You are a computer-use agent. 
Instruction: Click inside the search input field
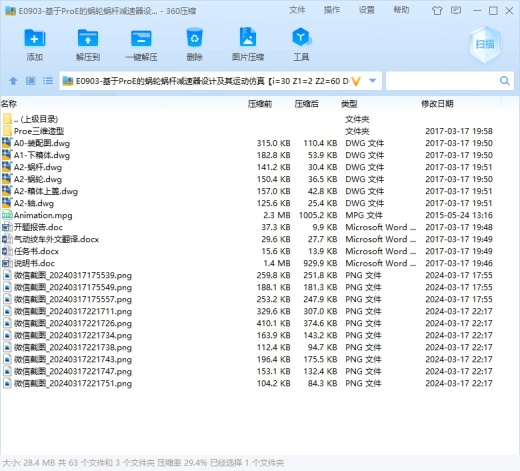(x=442, y=81)
